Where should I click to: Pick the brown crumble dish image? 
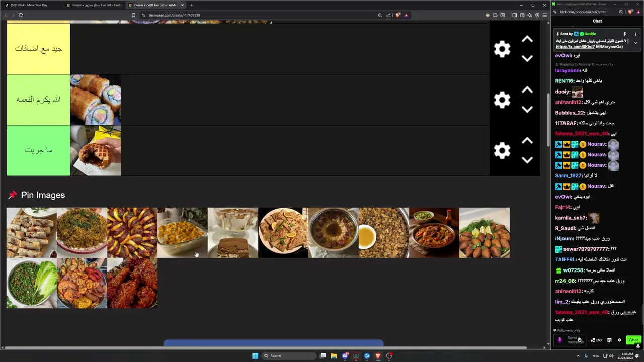384,233
